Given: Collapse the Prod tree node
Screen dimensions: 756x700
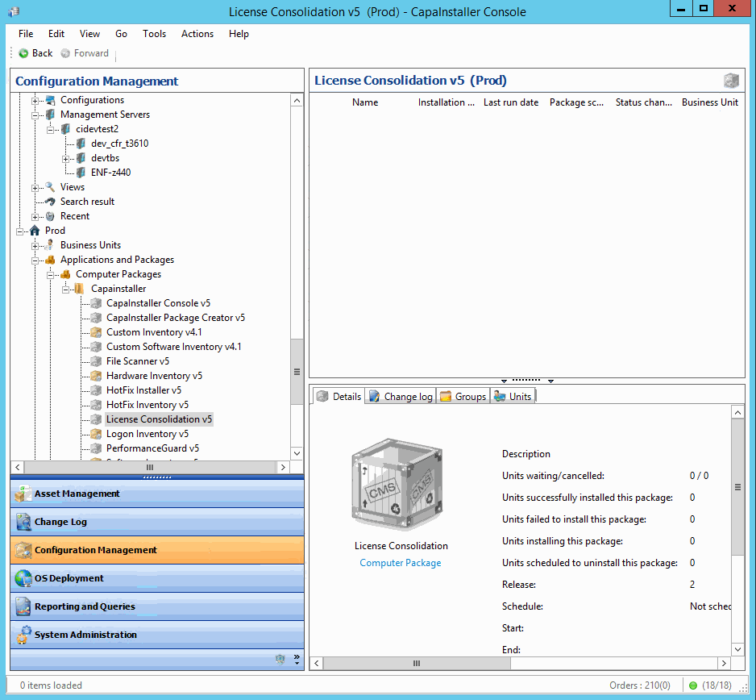Looking at the screenshot, I should coord(20,231).
